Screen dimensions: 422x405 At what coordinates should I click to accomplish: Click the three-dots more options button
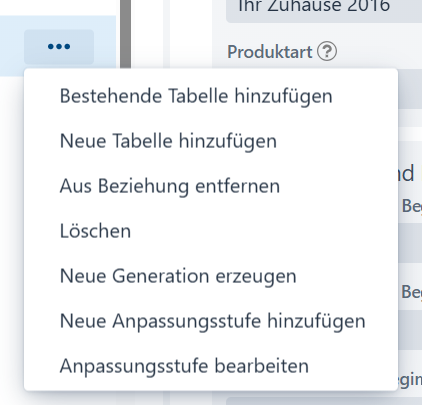coord(59,47)
